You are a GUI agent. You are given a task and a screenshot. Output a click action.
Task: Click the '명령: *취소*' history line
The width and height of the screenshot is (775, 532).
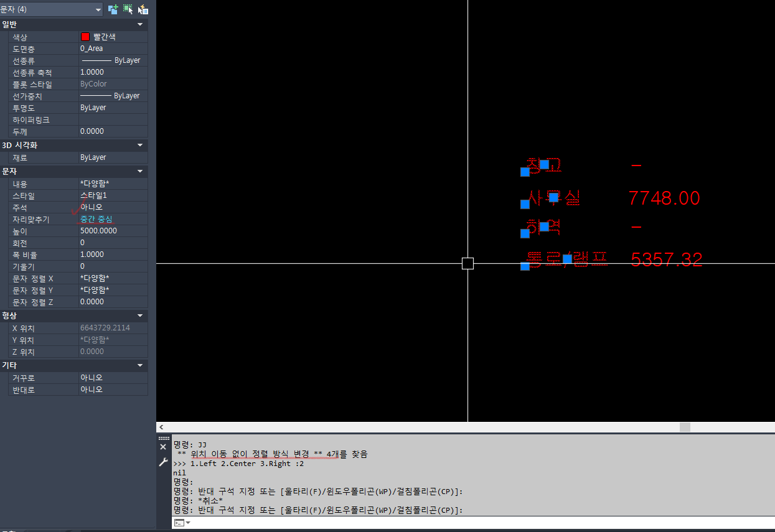199,501
